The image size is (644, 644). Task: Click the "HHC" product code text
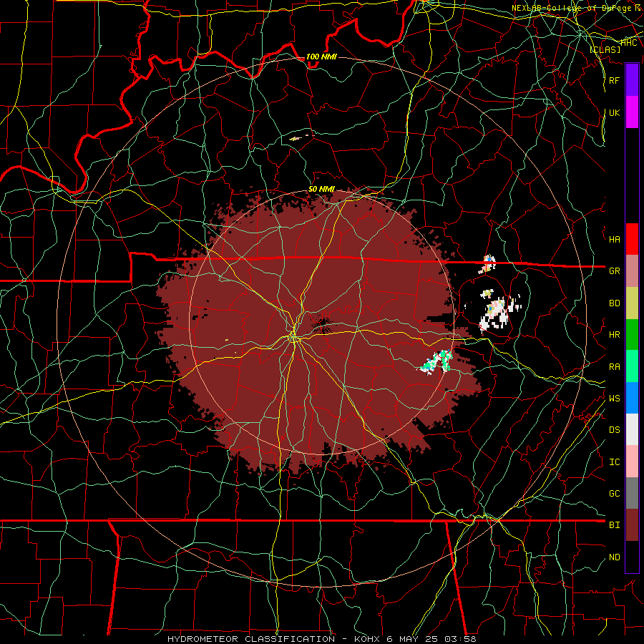coord(629,43)
